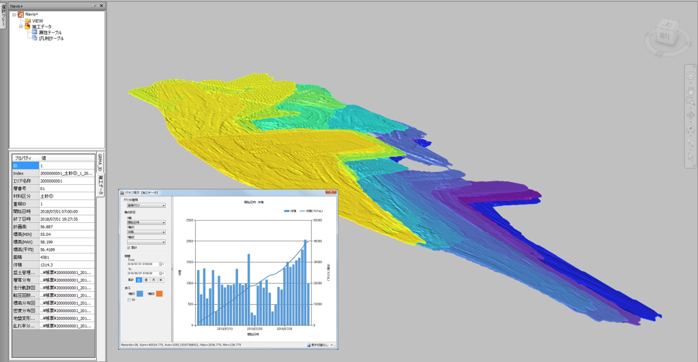Open the Steering Wheels tool in navigation bar

pyautogui.click(x=690, y=75)
